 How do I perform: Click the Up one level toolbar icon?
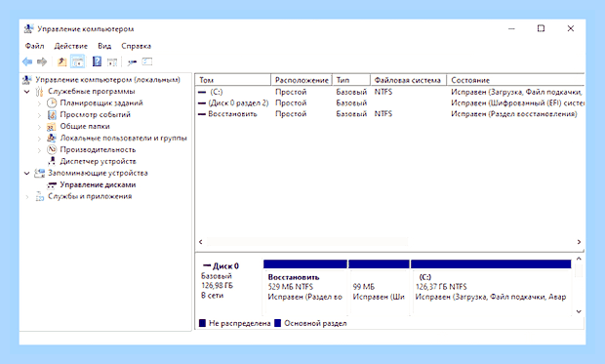tap(61, 61)
